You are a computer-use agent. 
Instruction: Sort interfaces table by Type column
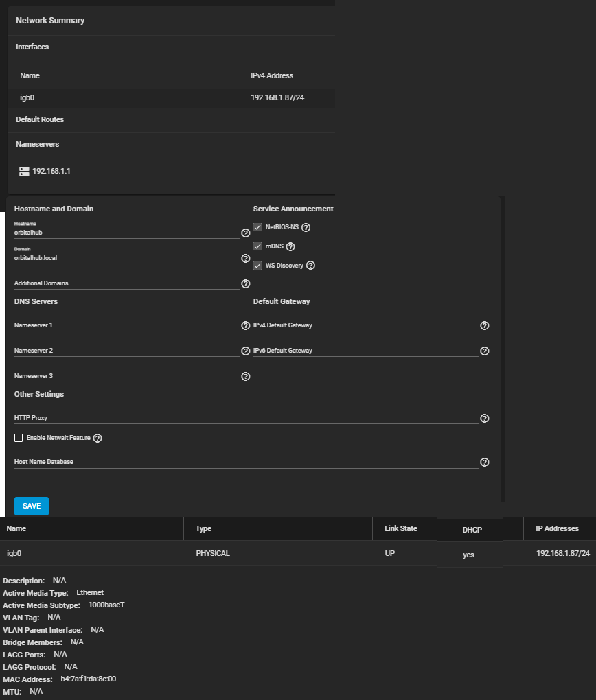click(x=203, y=529)
